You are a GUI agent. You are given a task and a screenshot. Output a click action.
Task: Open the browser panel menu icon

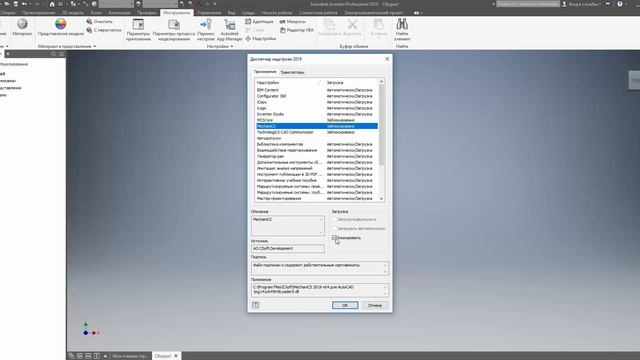[x=62, y=54]
